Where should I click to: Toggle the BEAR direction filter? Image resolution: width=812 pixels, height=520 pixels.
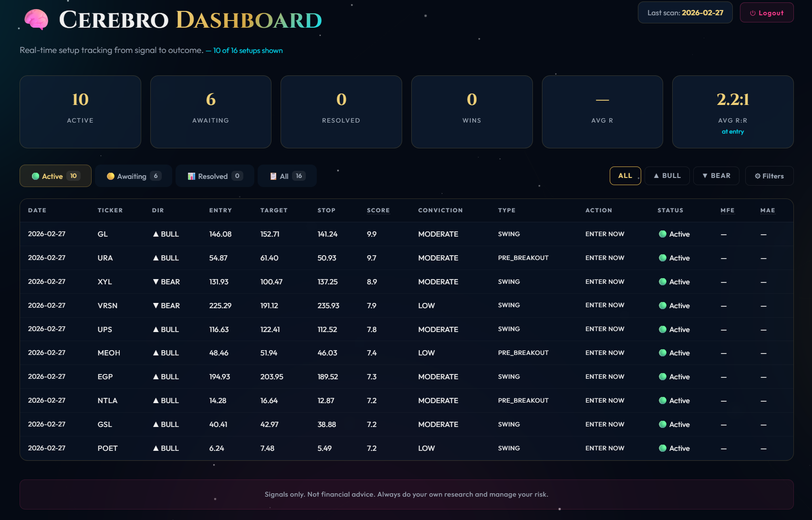716,176
